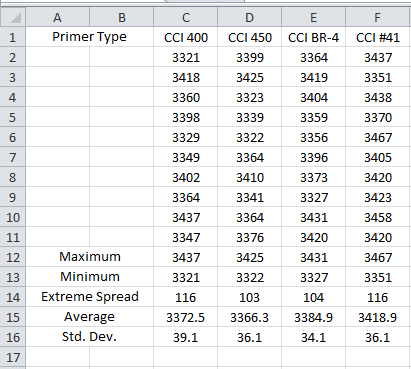Select row 1 header
This screenshot has height=369, width=411.
13,37
